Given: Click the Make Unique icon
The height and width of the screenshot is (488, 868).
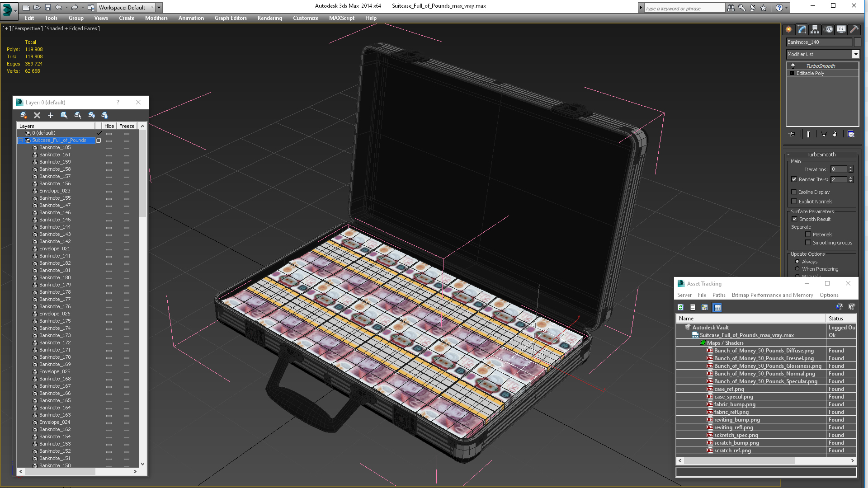Looking at the screenshot, I should point(824,134).
